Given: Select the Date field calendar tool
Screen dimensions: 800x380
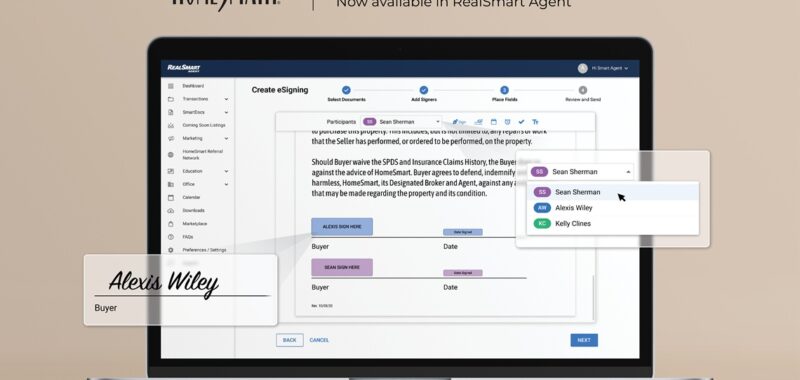Looking at the screenshot, I should pos(493,122).
